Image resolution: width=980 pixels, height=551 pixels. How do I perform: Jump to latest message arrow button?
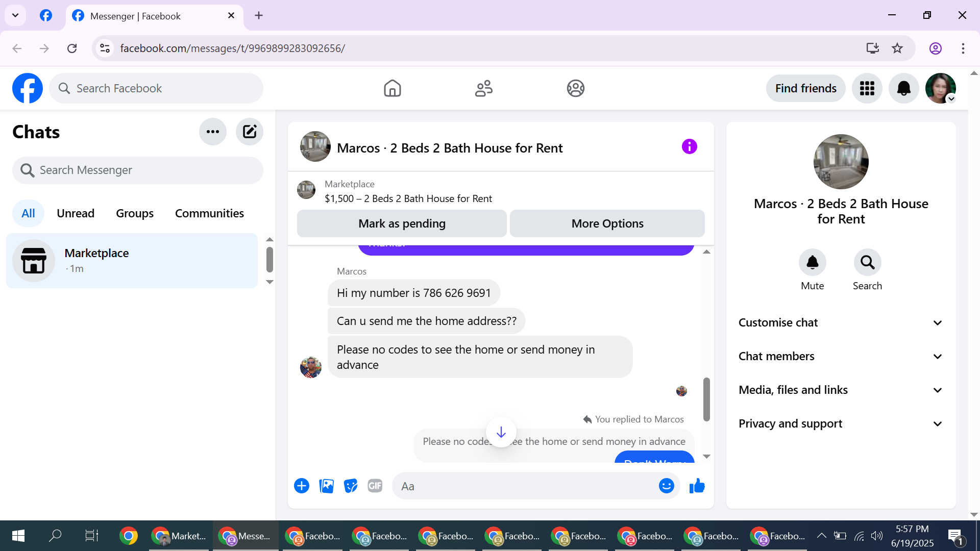coord(501,432)
